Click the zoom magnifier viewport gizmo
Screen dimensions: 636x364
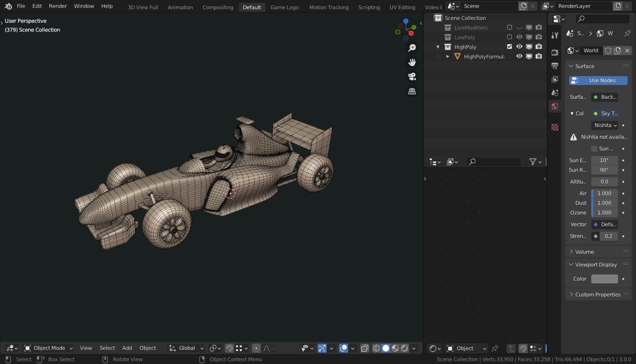412,48
